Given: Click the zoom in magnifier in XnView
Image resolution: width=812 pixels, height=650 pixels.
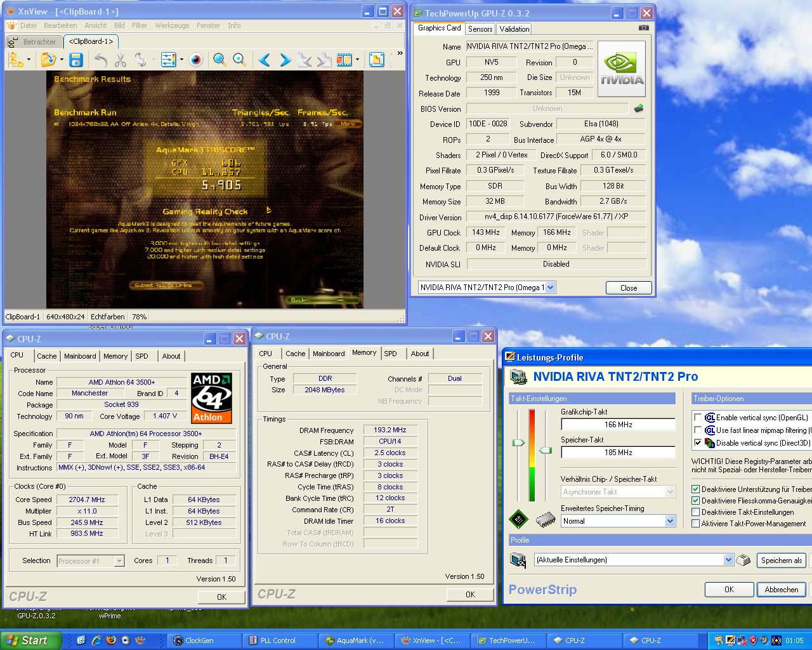Looking at the screenshot, I should coord(219,60).
